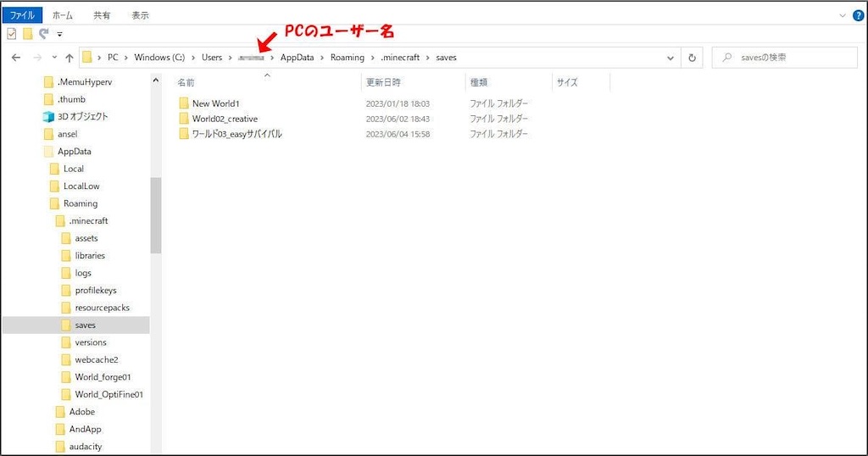Open webcache2 folder in the tree

click(x=97, y=359)
